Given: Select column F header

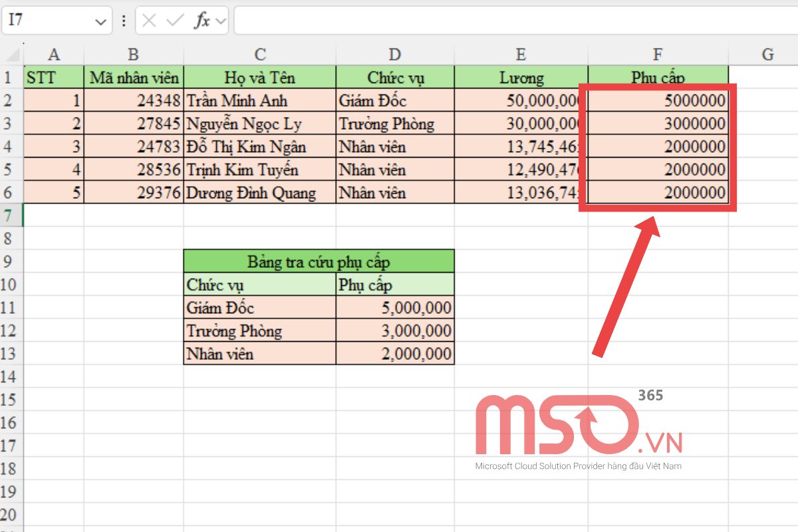Looking at the screenshot, I should point(658,55).
